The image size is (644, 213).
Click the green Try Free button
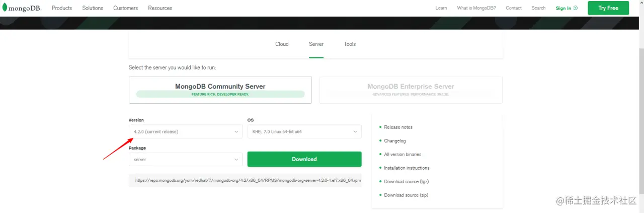pyautogui.click(x=608, y=8)
